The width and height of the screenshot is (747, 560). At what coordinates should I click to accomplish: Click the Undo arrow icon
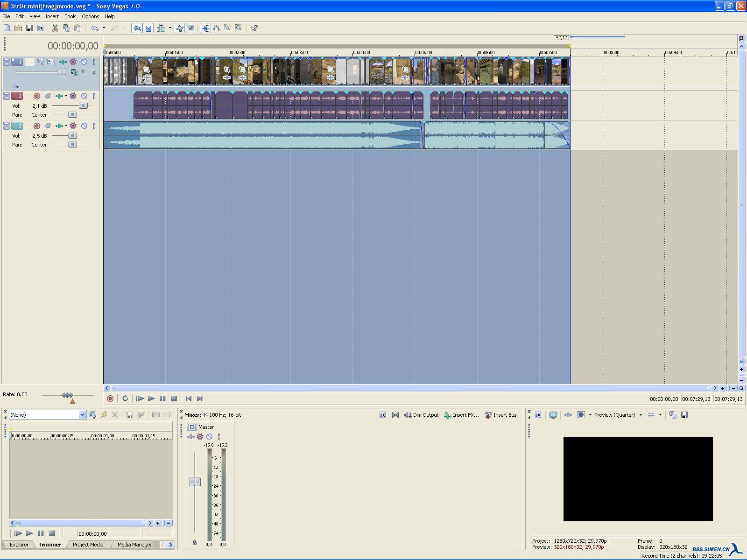(95, 28)
